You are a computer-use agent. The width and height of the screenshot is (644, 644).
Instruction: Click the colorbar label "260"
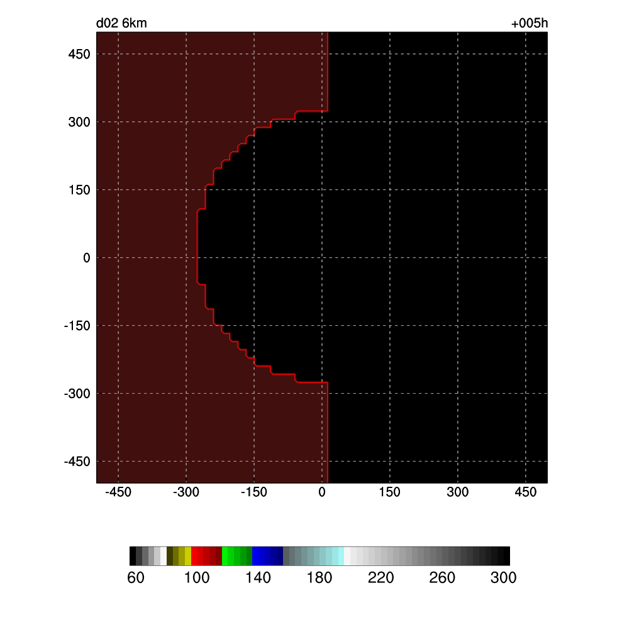(x=442, y=578)
